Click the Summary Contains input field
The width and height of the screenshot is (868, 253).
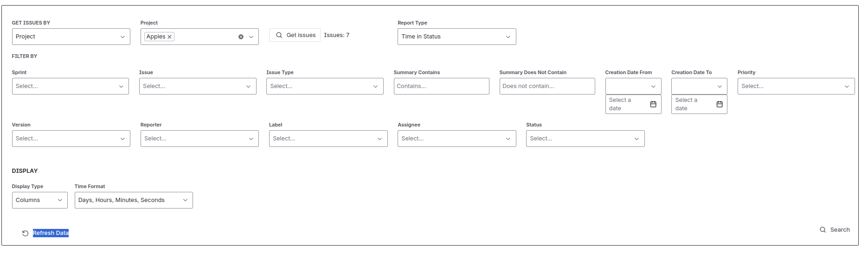(441, 86)
